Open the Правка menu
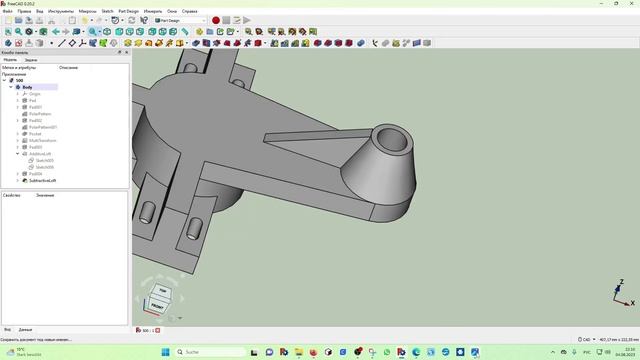 pyautogui.click(x=24, y=11)
